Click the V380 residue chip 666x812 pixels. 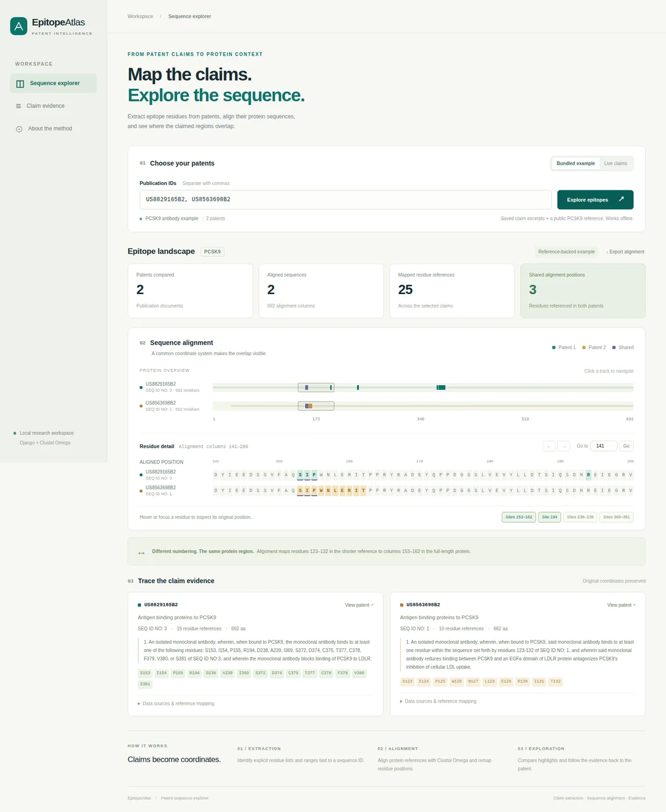point(359,673)
